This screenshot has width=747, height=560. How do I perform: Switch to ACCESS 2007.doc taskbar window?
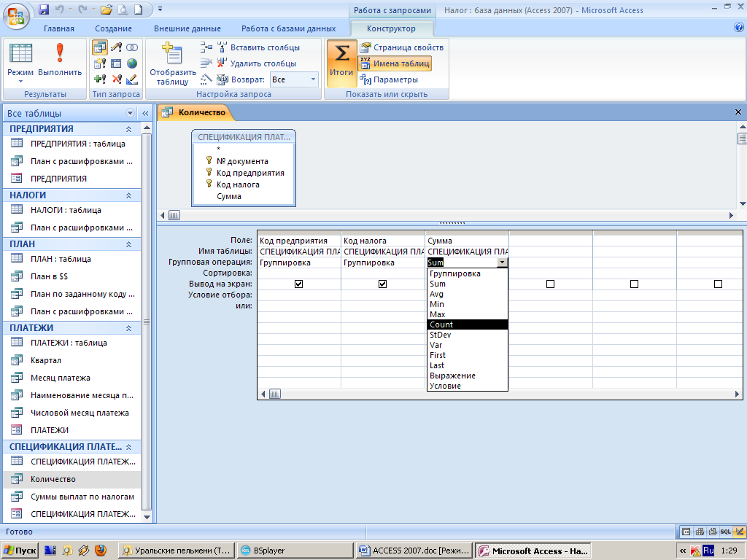click(414, 551)
